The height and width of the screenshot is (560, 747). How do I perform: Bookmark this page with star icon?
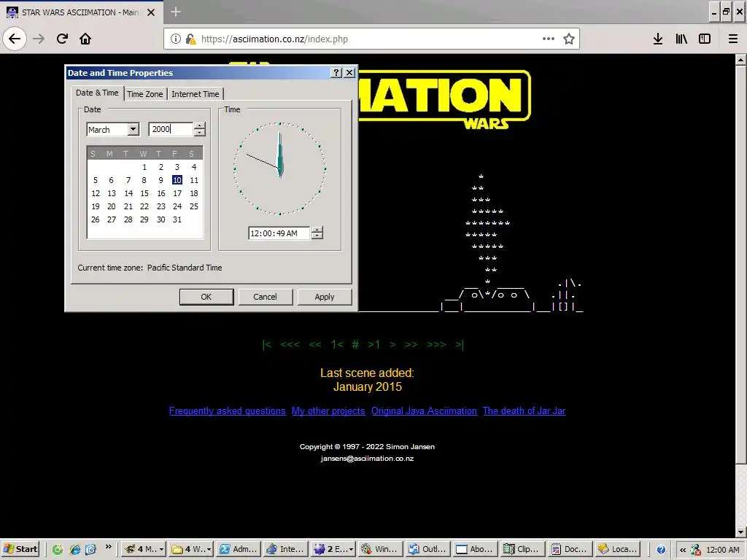tap(569, 39)
